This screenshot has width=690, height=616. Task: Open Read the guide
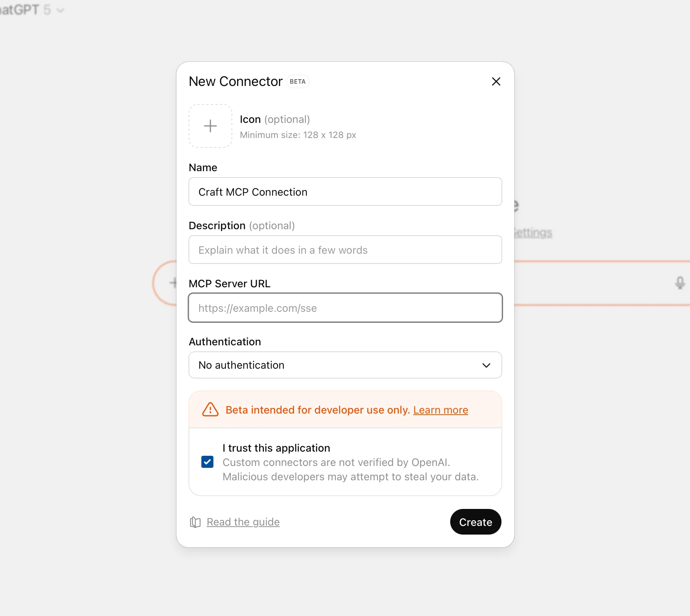coord(243,522)
